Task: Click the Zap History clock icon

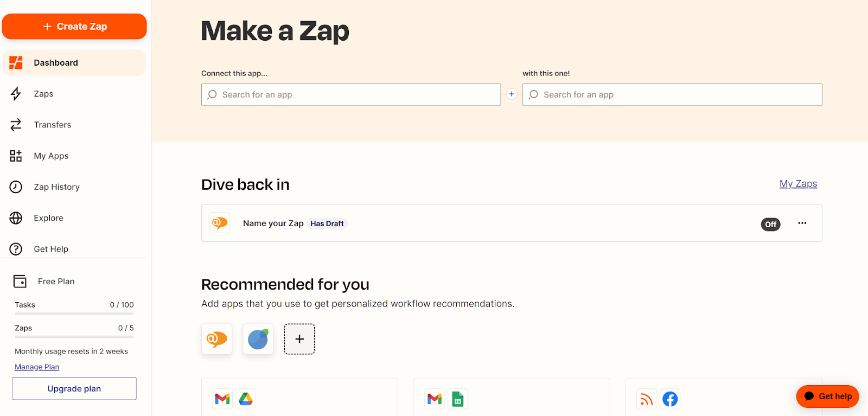Action: 16,187
